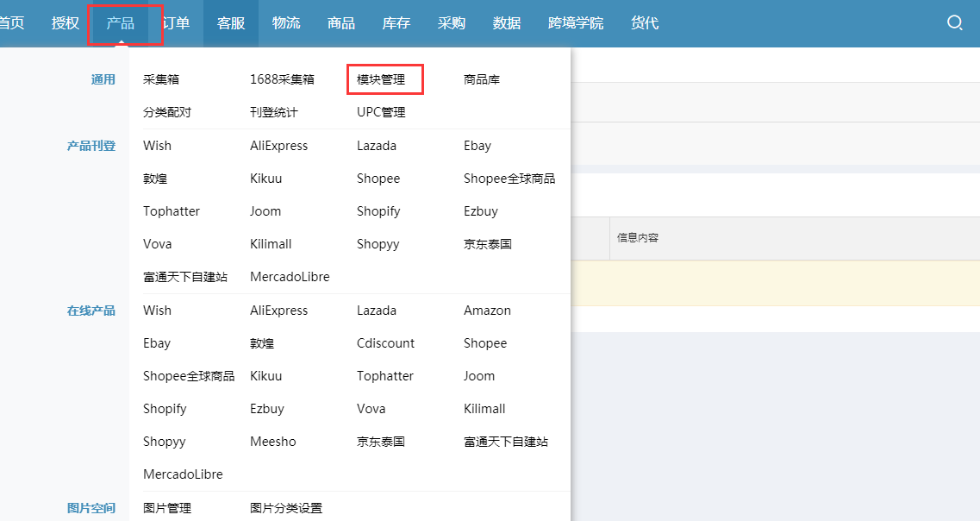Image resolution: width=980 pixels, height=521 pixels.
Task: Open the 授权 top navigation menu
Action: click(66, 23)
